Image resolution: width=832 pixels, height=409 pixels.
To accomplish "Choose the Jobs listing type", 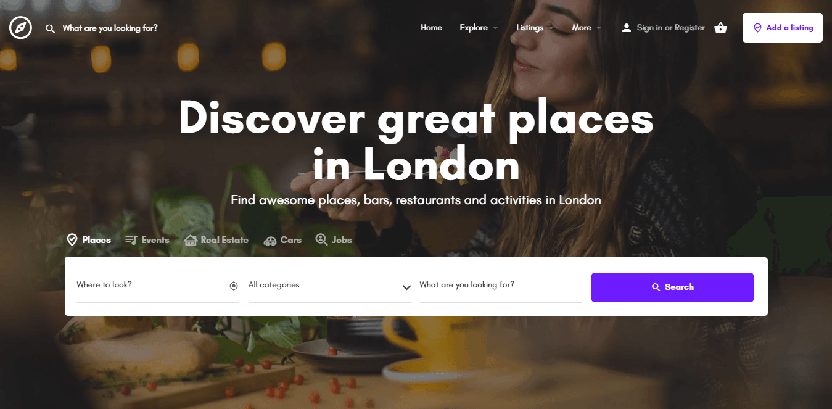I will coord(333,240).
